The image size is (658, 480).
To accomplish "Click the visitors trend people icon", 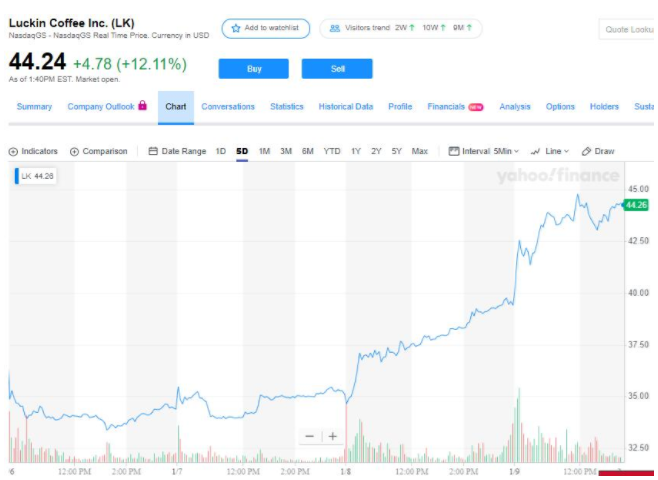I will tap(334, 28).
